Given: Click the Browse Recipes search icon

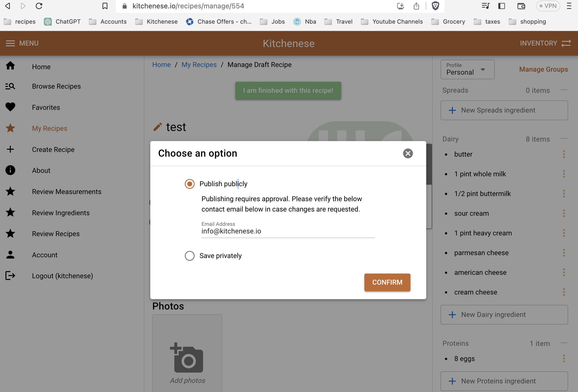Looking at the screenshot, I should tap(10, 86).
